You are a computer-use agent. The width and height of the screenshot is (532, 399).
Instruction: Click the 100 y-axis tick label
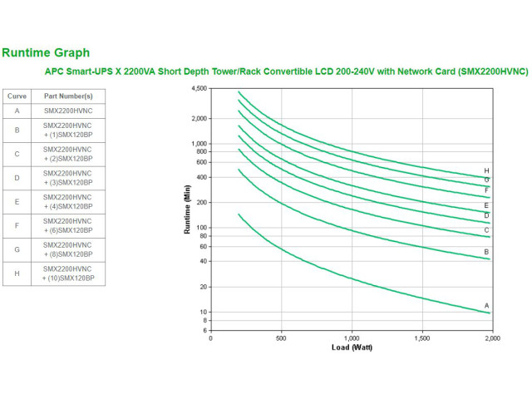pos(202,228)
